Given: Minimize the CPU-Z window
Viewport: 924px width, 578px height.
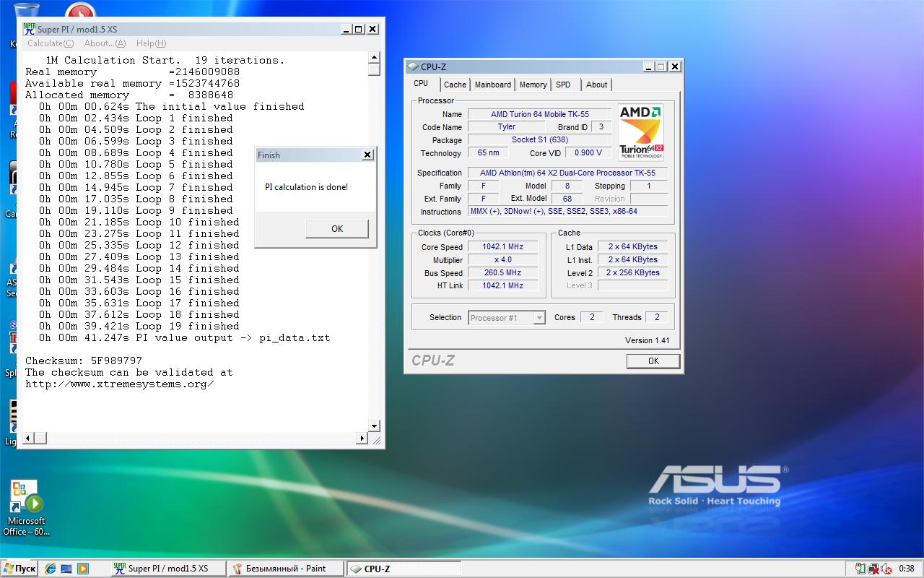Looking at the screenshot, I should 648,67.
